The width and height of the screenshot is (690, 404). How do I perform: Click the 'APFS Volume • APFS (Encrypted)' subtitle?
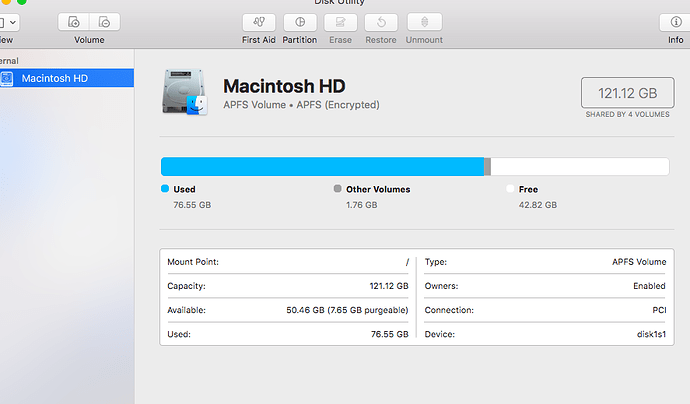tap(301, 105)
